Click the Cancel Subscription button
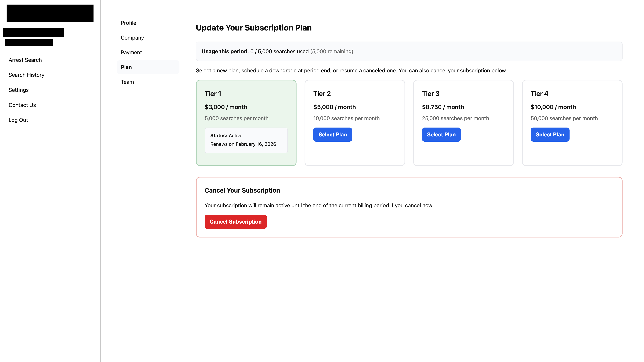 point(235,222)
